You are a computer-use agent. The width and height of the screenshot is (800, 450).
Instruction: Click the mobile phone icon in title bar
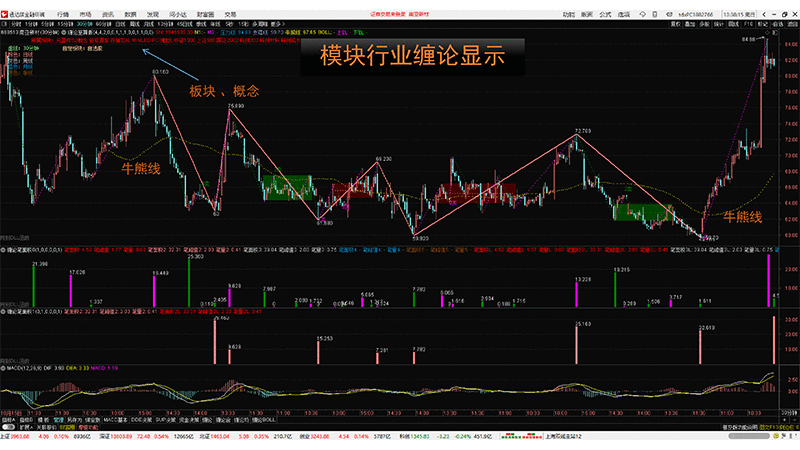click(655, 14)
